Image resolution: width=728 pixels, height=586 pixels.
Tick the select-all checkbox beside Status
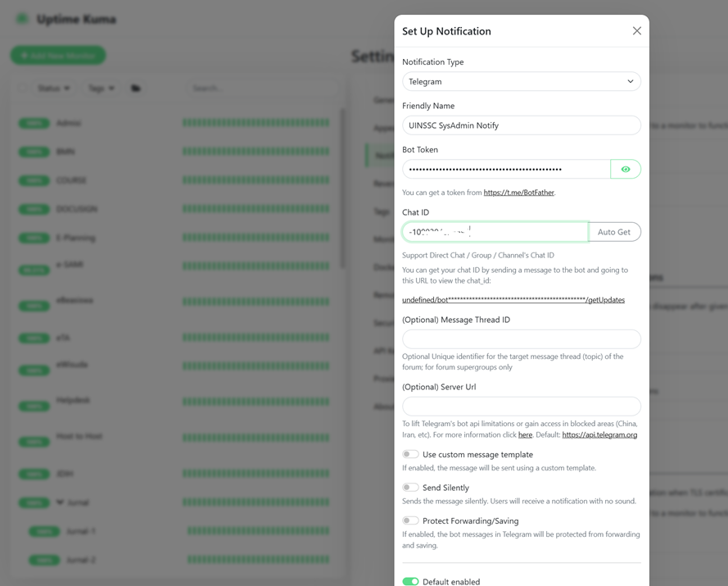point(22,88)
